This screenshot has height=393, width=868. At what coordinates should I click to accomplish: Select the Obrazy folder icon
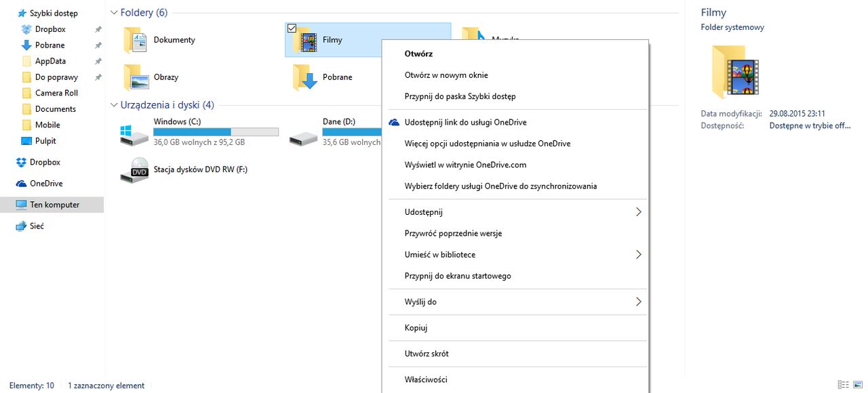[x=135, y=77]
